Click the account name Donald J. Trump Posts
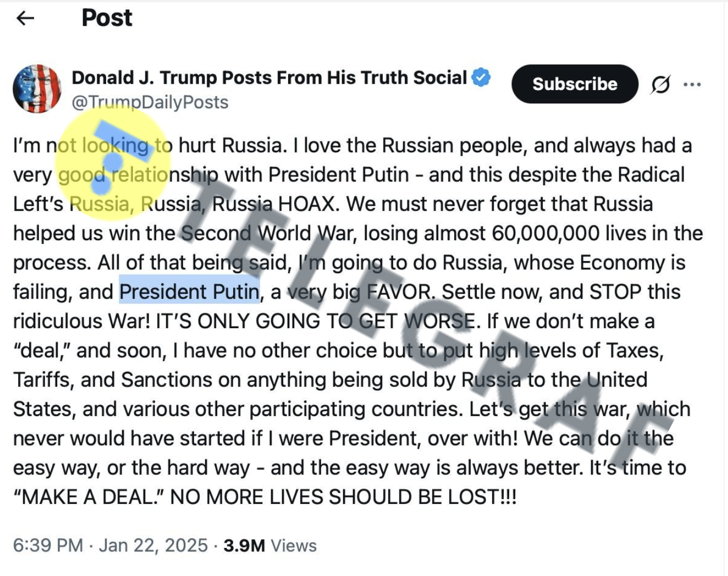 [269, 77]
